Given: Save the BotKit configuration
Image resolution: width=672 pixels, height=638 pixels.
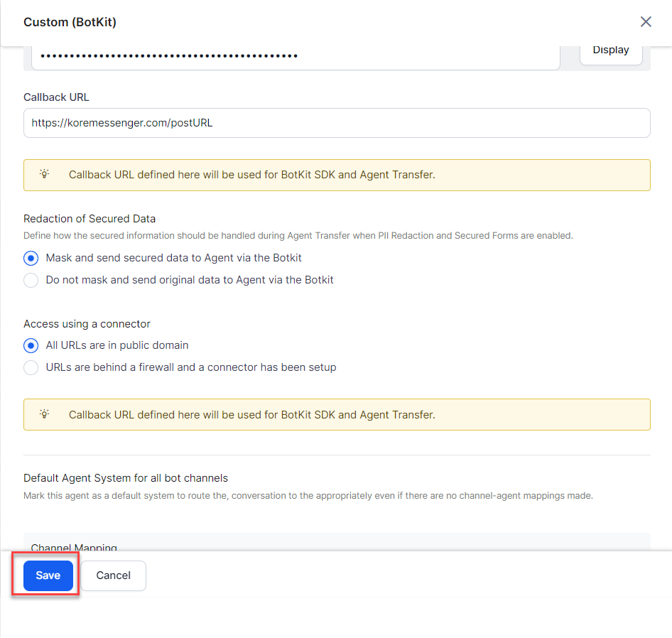Looking at the screenshot, I should click(x=48, y=575).
